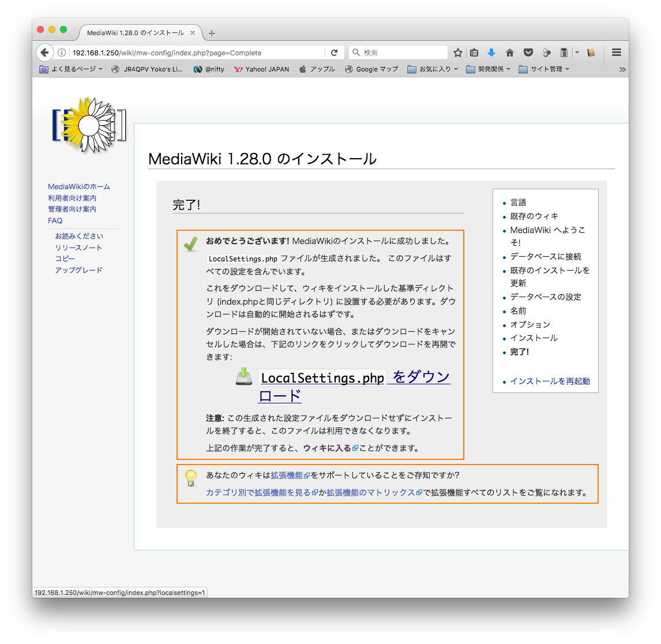661x644 pixels.
Task: Open site information icon in address bar
Action: tap(62, 53)
